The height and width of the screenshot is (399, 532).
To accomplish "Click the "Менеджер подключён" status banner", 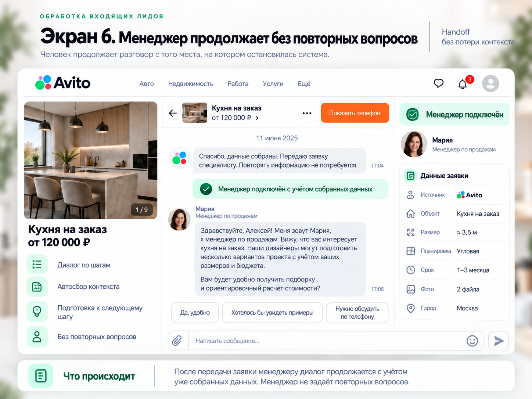I will (x=454, y=115).
